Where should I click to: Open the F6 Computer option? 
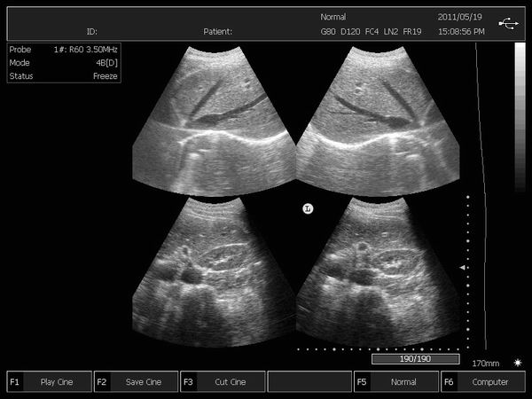[482, 382]
